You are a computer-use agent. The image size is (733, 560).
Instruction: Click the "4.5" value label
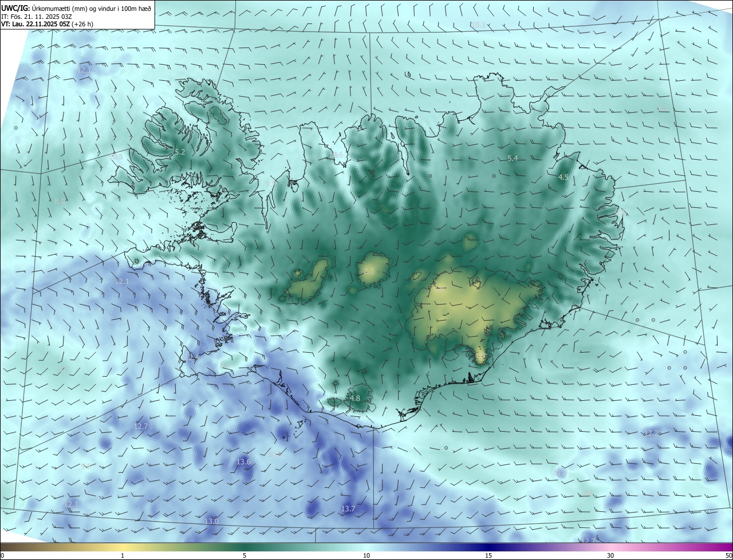pos(563,178)
